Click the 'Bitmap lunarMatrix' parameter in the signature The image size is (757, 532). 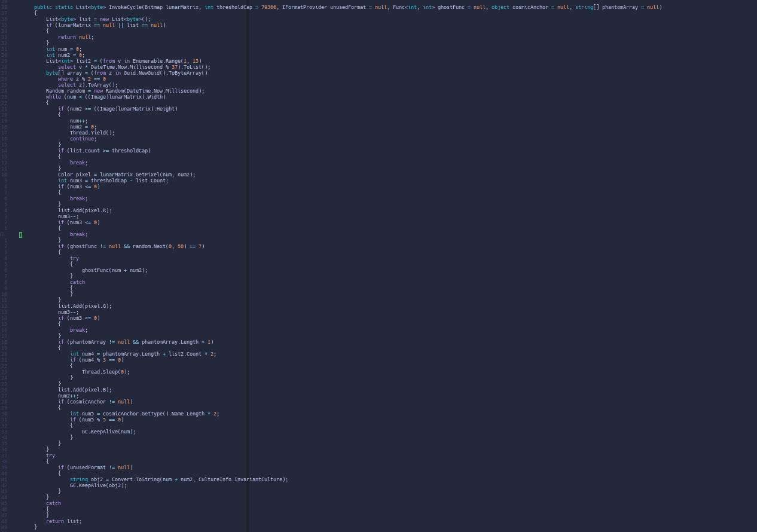tap(172, 7)
